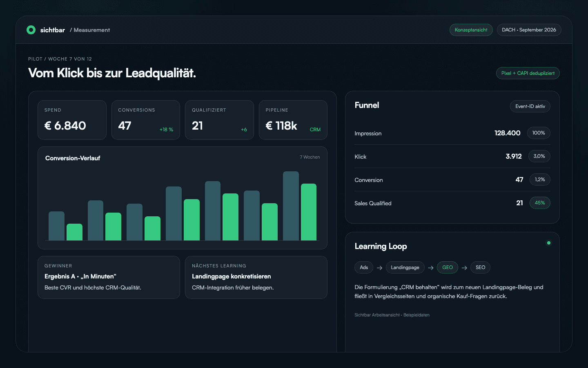Viewport: 588px width, 368px height.
Task: Click the Funnel panel heading
Action: pyautogui.click(x=367, y=105)
